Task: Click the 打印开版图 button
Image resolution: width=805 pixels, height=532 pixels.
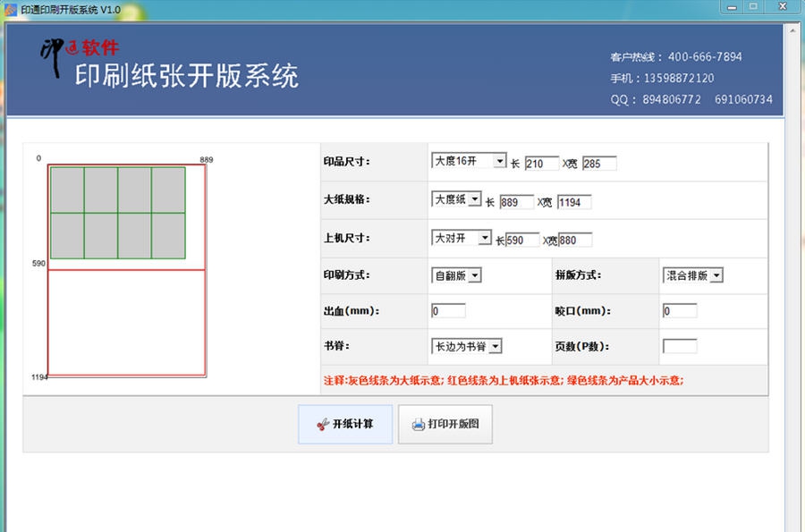Action: click(x=445, y=426)
